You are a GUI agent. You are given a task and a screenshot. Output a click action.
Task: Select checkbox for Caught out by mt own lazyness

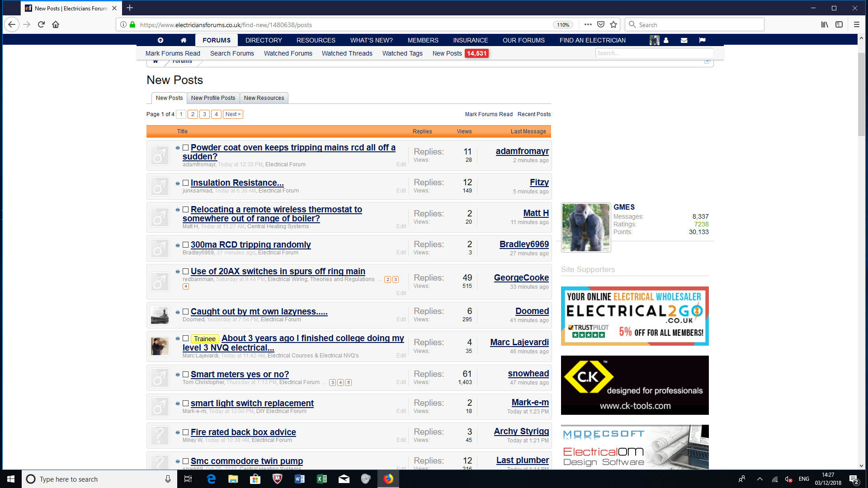click(x=185, y=311)
